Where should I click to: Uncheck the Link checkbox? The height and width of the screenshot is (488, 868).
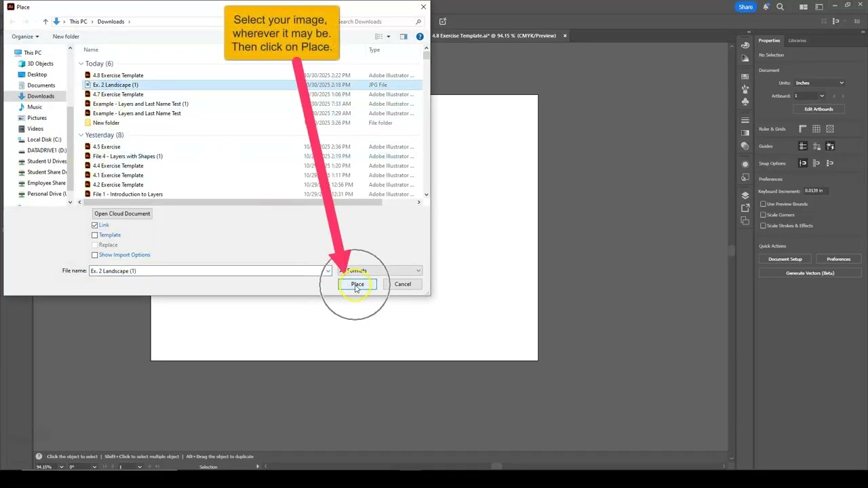click(x=95, y=225)
